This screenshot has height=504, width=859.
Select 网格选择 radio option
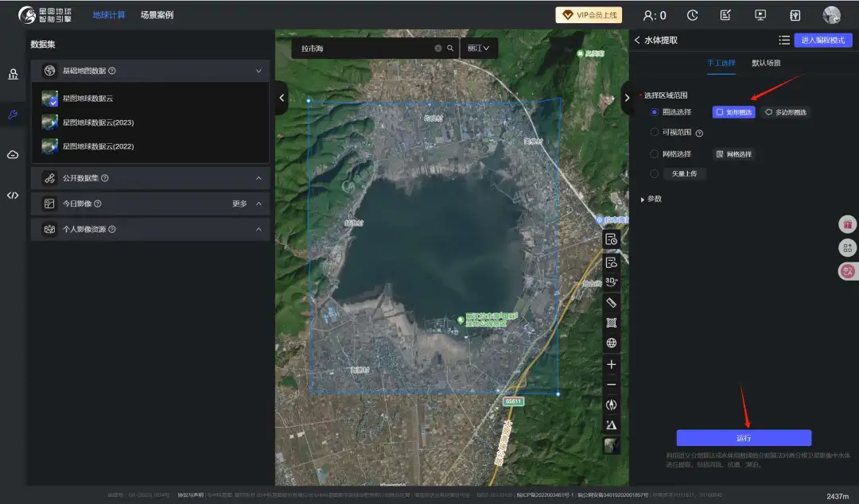pyautogui.click(x=654, y=154)
